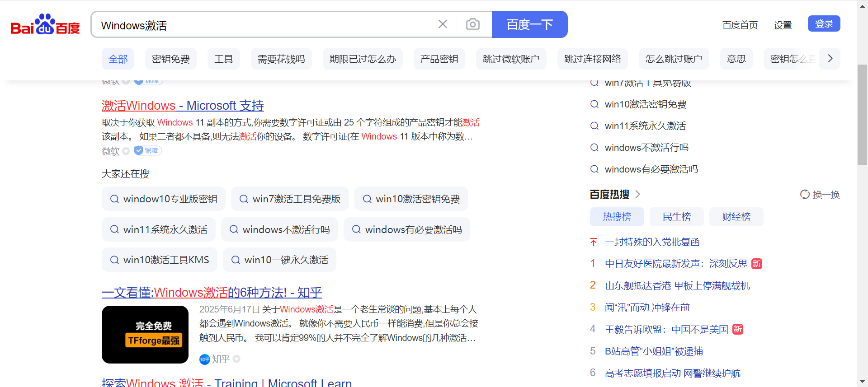This screenshot has height=387, width=868.
Task: Open 探索Windows 激活 Microsoft Learn result
Action: [x=226, y=382]
